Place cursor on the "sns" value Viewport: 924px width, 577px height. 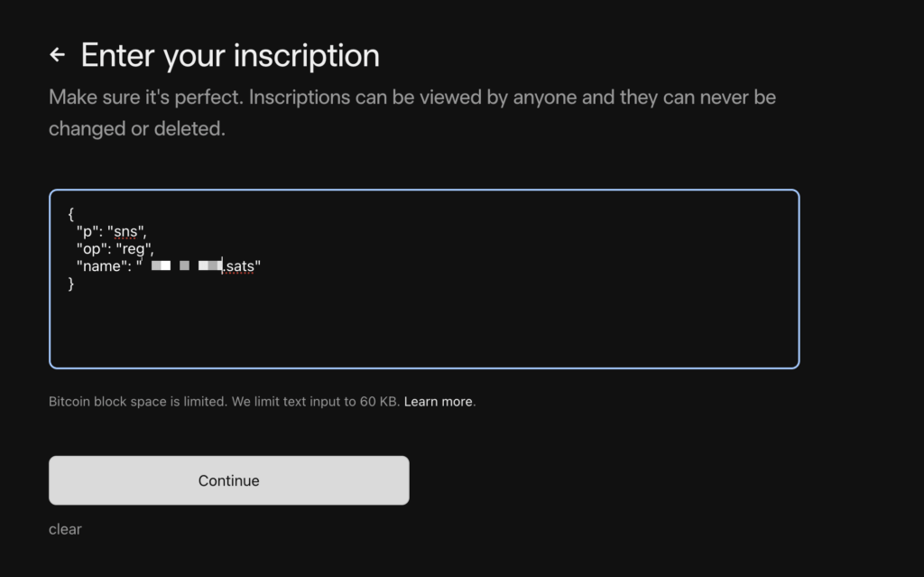[x=125, y=231]
